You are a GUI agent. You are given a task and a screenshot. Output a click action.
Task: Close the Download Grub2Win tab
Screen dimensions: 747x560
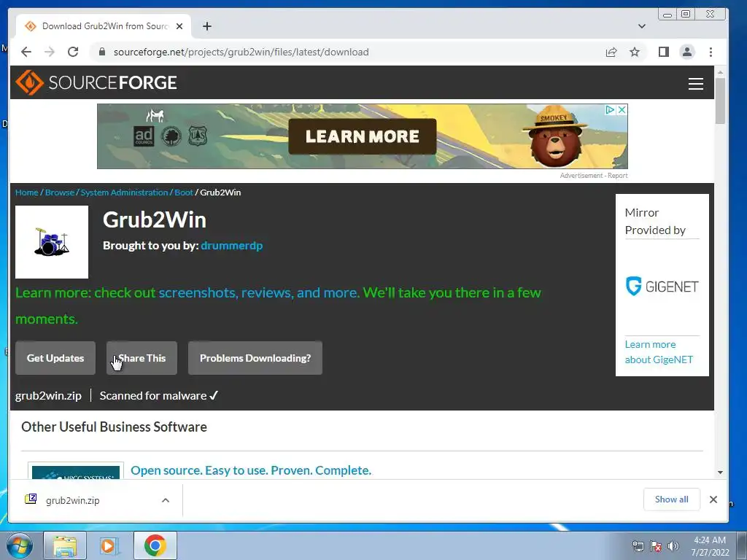179,26
